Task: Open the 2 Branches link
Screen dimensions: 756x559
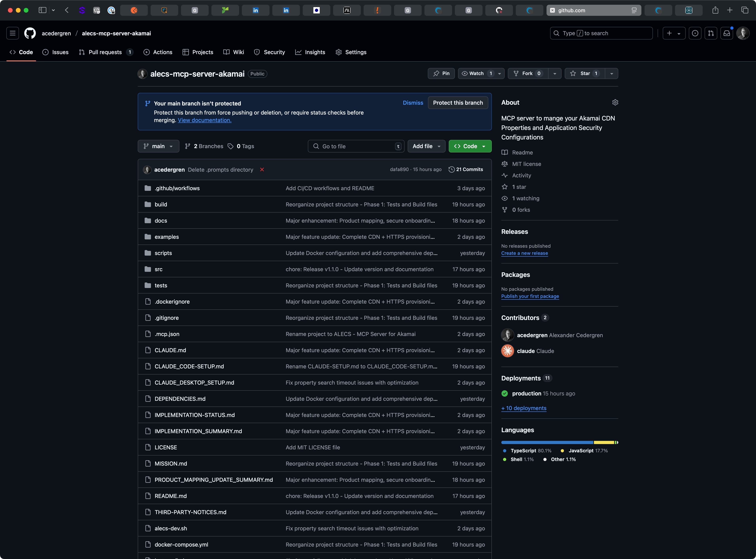Action: pos(204,146)
